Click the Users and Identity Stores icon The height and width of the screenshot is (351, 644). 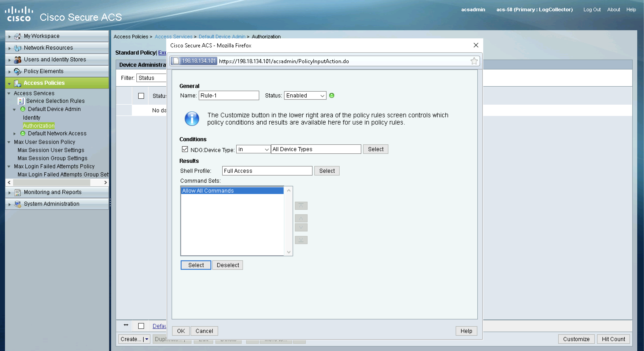[x=18, y=60]
